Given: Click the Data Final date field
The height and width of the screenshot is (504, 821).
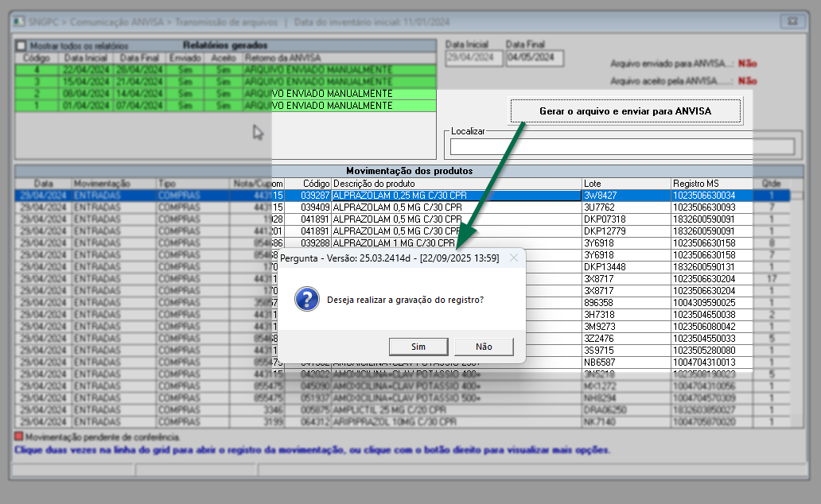Looking at the screenshot, I should click(x=534, y=58).
